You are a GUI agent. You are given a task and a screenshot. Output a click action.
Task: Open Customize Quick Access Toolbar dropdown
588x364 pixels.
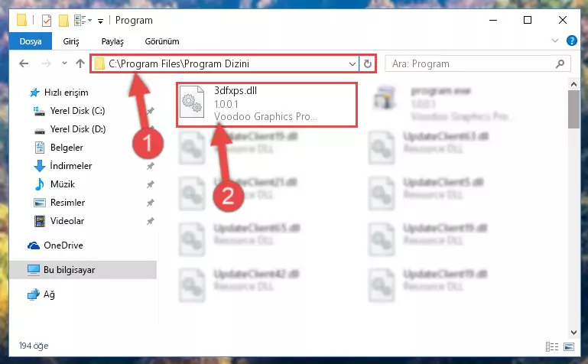pos(100,21)
